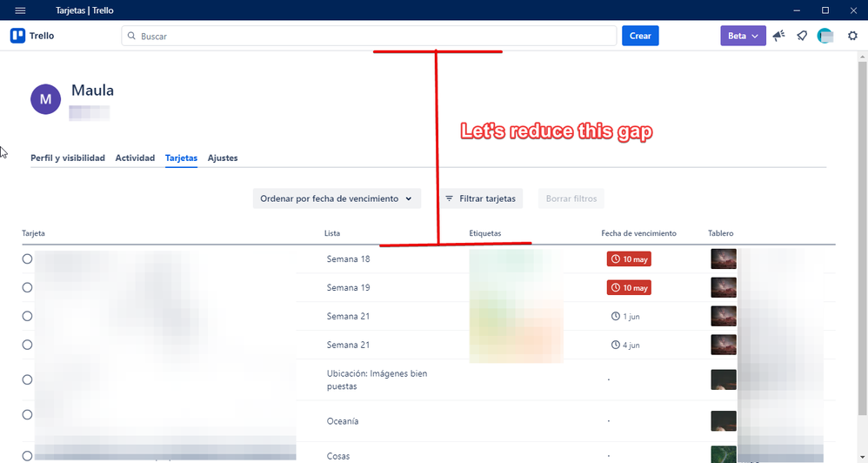The height and width of the screenshot is (463, 868).
Task: Open Ordenar por fecha de vencimiento dropdown
Action: click(337, 198)
